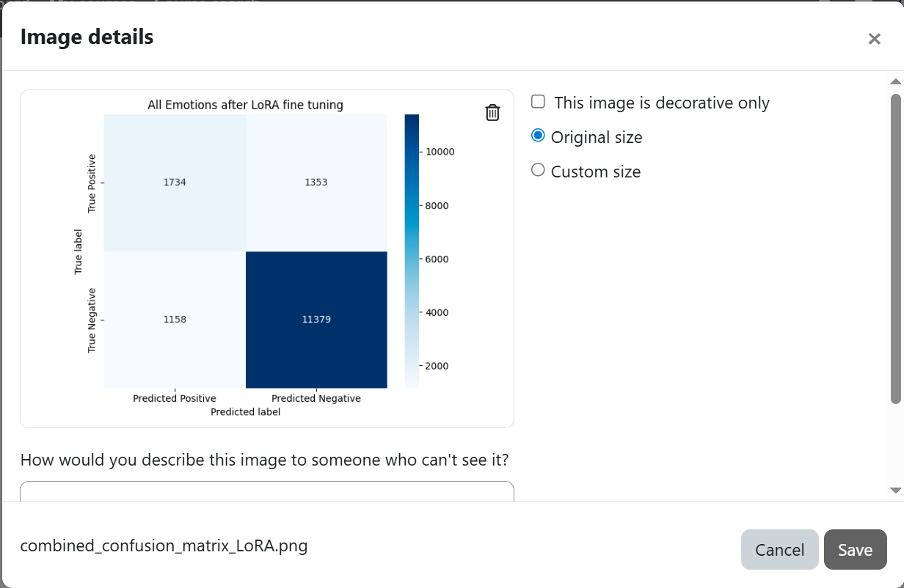Click the 1734 matrix cell
This screenshot has height=588, width=904.
[x=175, y=183]
